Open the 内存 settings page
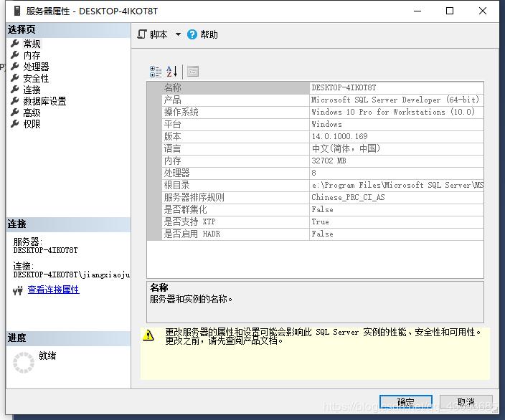 pos(32,55)
